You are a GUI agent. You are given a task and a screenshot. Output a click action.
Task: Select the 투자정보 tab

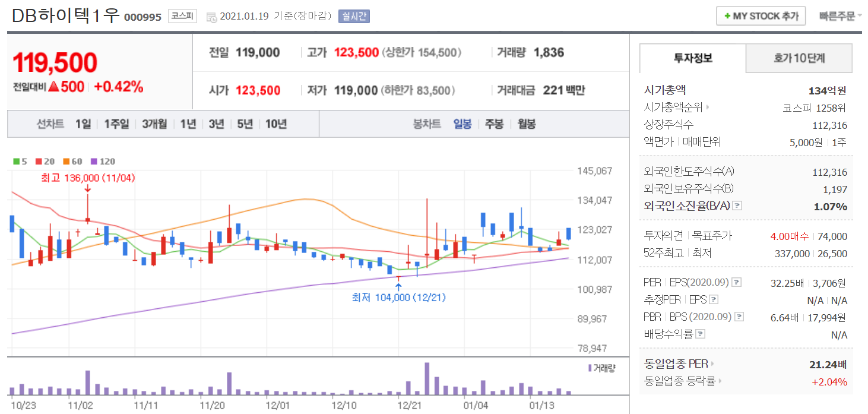[x=693, y=58]
